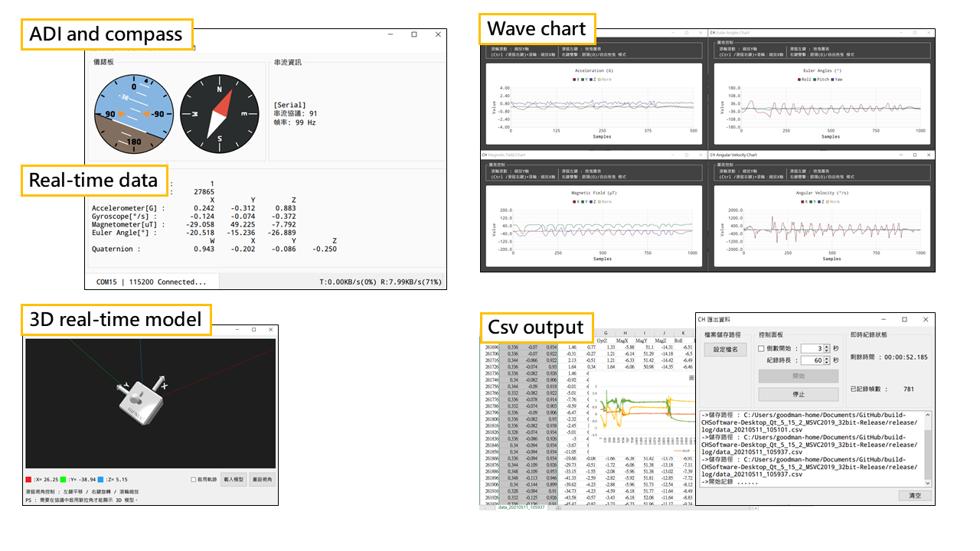Click the export log scrollbar up arrow

click(928, 415)
